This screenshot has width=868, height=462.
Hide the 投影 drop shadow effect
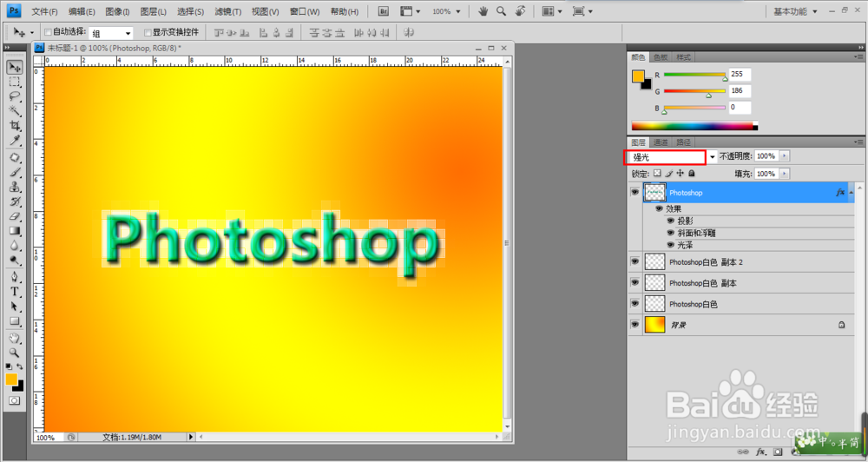670,221
